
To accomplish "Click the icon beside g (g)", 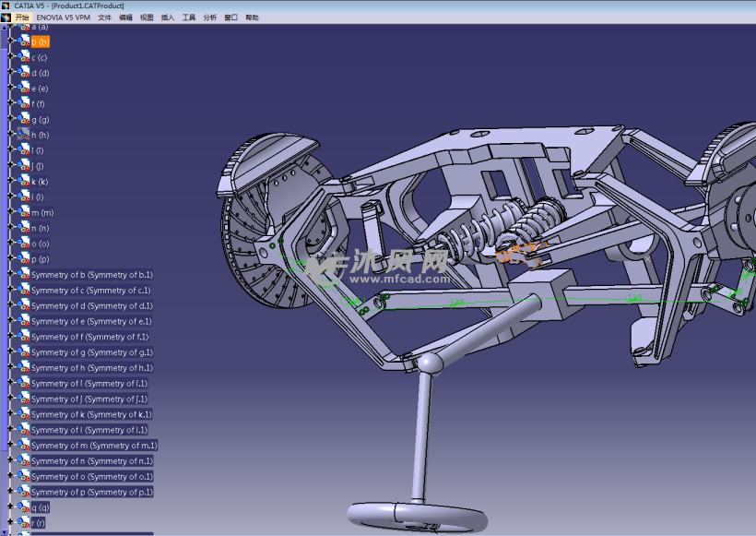I will 24,119.
